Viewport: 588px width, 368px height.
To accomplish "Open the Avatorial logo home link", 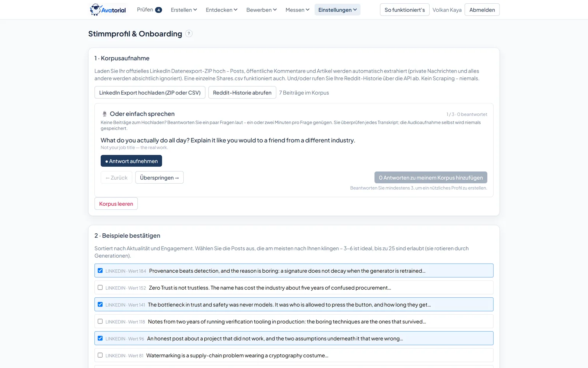I will click(108, 10).
